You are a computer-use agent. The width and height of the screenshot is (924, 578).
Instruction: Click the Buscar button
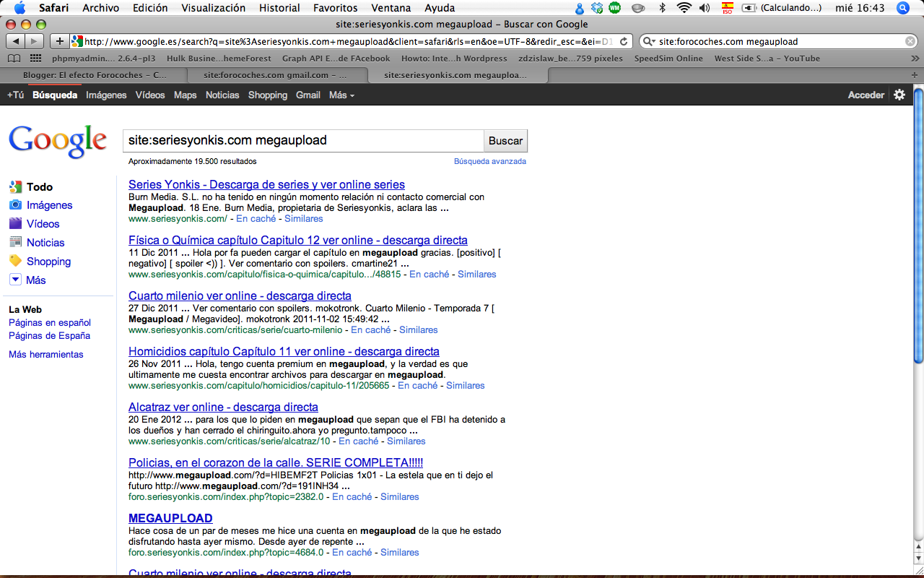coord(505,141)
